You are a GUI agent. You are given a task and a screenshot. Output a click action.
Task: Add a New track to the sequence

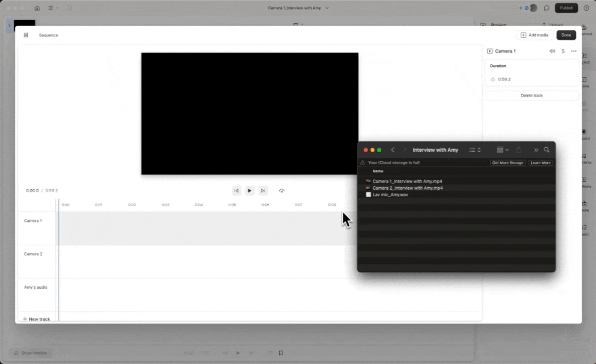click(x=36, y=319)
